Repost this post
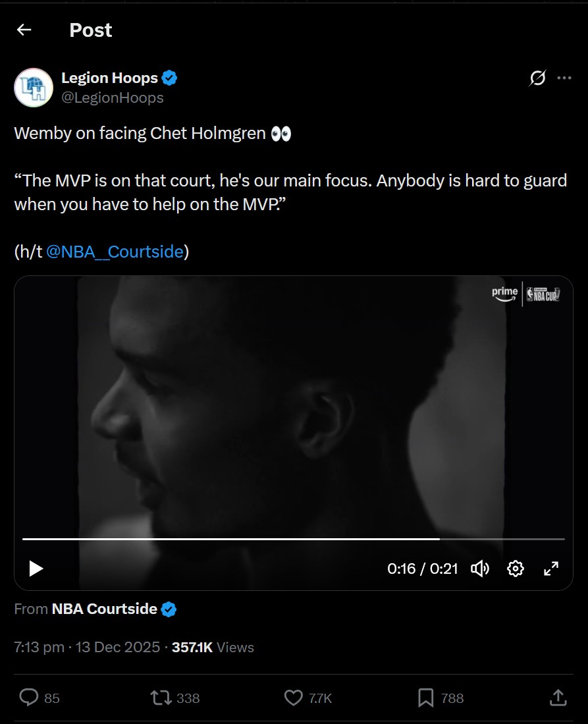 pos(161,698)
